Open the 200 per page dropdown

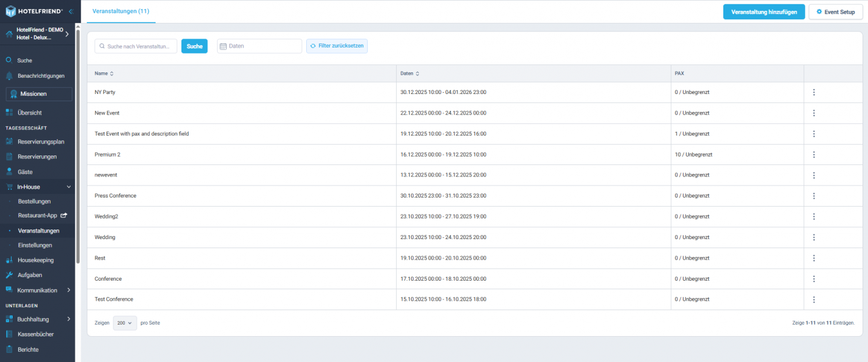(125, 323)
